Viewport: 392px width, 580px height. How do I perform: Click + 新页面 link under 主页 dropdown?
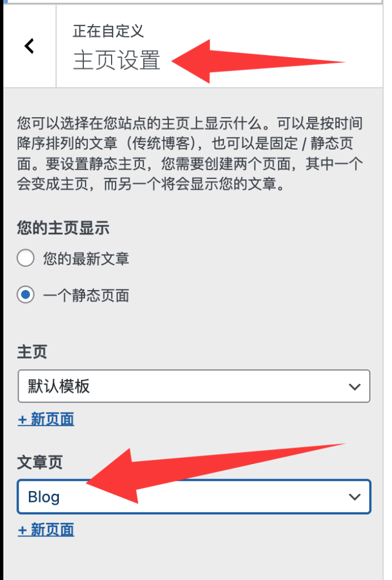pos(46,420)
